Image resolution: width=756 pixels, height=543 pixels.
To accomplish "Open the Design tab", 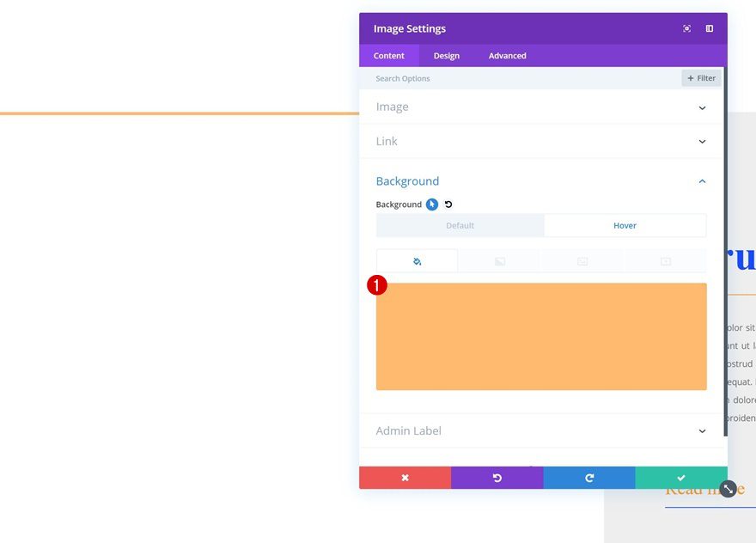I will tap(447, 55).
